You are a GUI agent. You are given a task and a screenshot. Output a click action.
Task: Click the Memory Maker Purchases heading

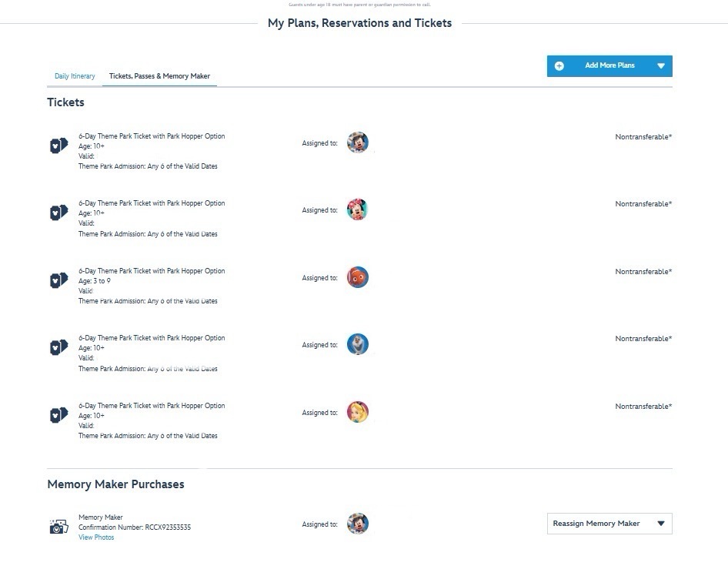pyautogui.click(x=115, y=484)
